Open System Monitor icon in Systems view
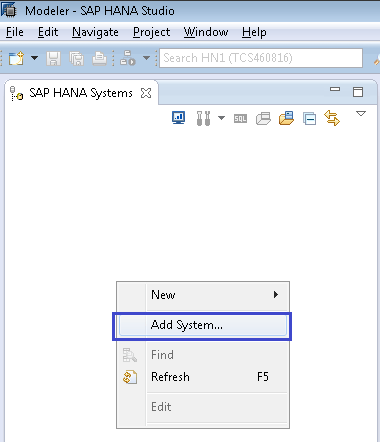Image resolution: width=380 pixels, height=442 pixels. coord(179,118)
